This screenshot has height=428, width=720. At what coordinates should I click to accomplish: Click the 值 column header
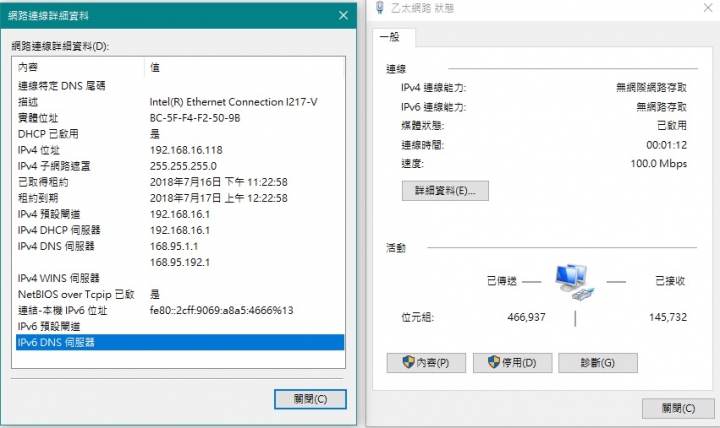tap(244, 68)
